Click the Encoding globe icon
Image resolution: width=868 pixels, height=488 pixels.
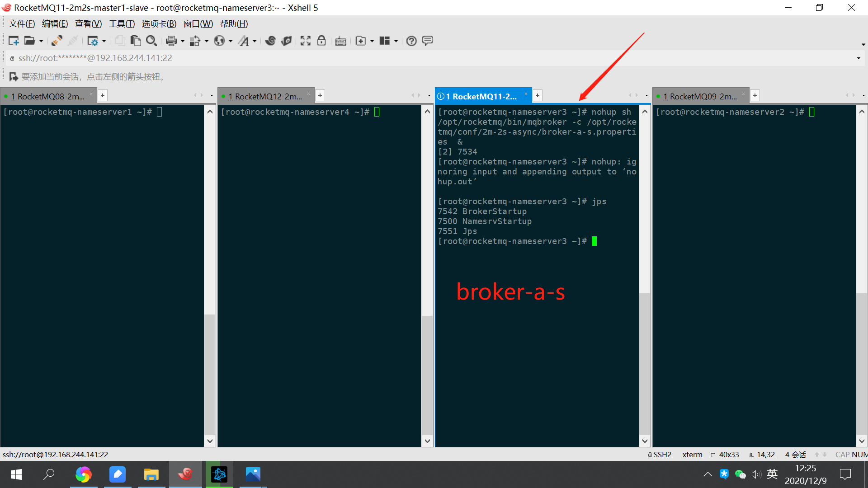[219, 41]
